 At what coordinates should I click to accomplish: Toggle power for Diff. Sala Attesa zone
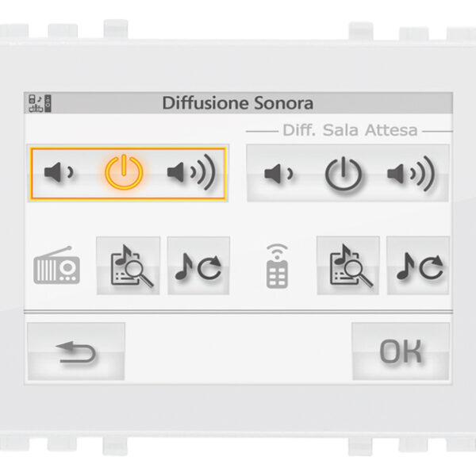tap(344, 174)
